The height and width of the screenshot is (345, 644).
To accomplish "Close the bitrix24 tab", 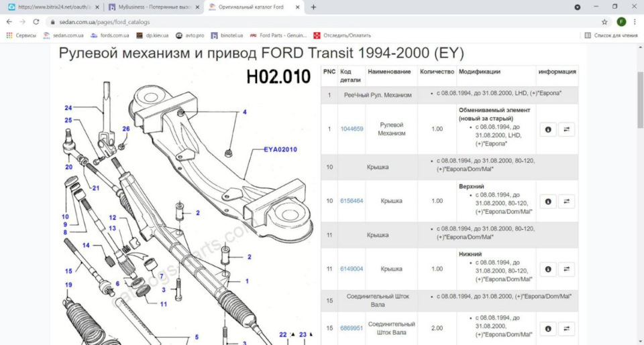I will 97,7.
